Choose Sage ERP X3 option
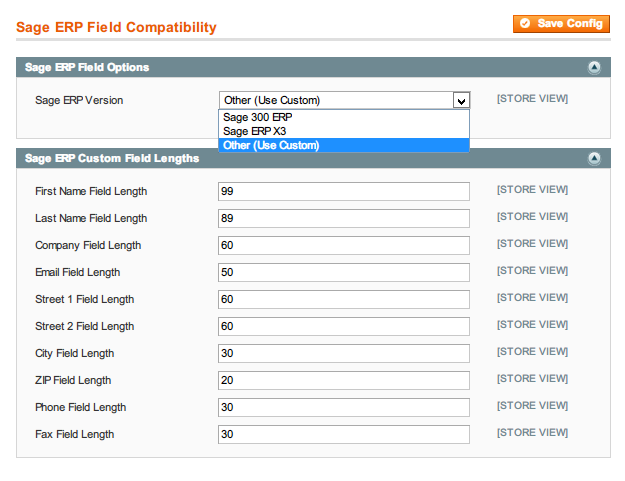 344,131
